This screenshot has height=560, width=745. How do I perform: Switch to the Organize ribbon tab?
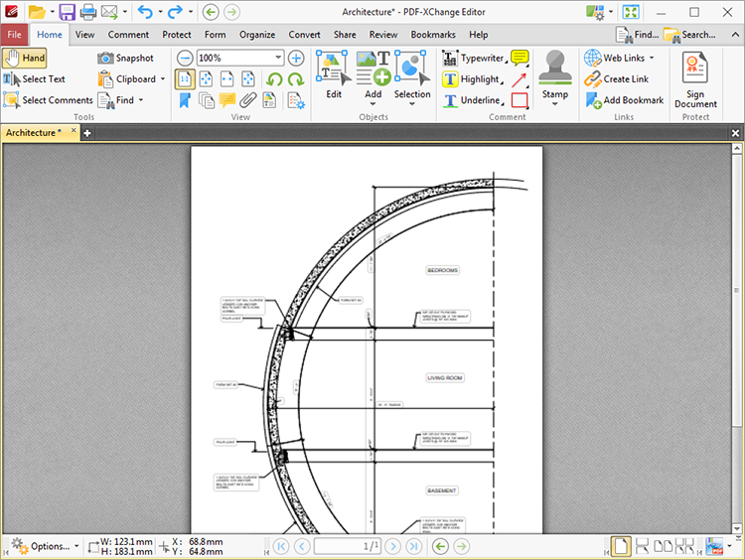(257, 35)
